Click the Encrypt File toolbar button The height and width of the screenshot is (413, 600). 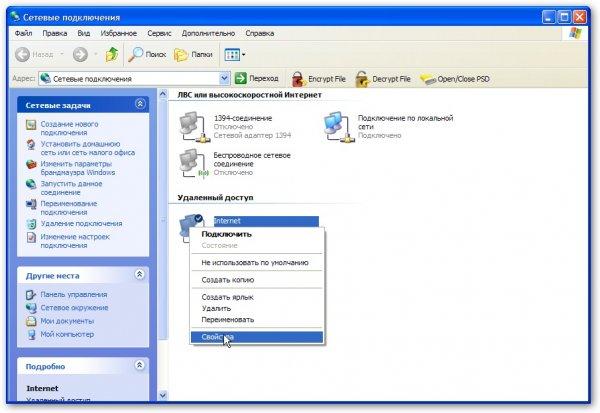point(318,78)
